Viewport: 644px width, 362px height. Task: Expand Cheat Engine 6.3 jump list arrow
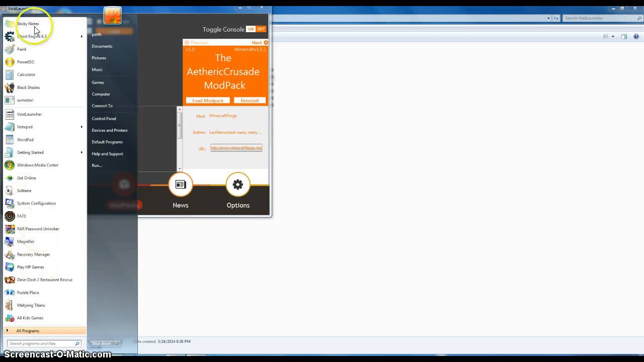pyautogui.click(x=82, y=36)
